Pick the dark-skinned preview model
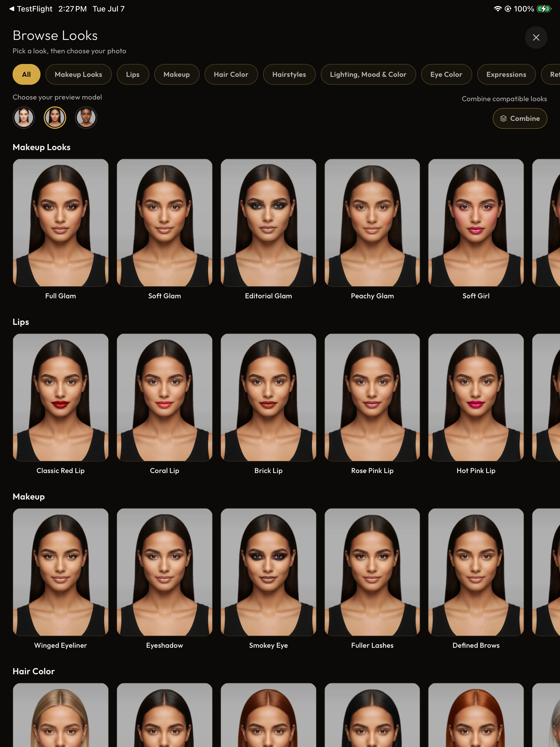This screenshot has height=747, width=560. (x=86, y=118)
